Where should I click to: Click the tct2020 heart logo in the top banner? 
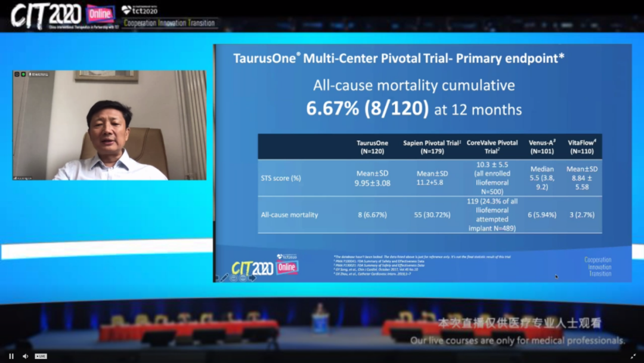(140, 10)
